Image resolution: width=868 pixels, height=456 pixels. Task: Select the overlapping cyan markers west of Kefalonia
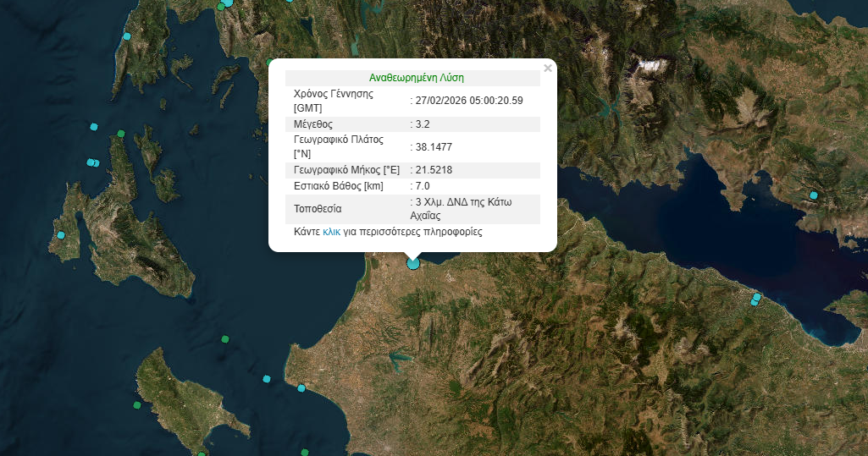click(x=92, y=162)
